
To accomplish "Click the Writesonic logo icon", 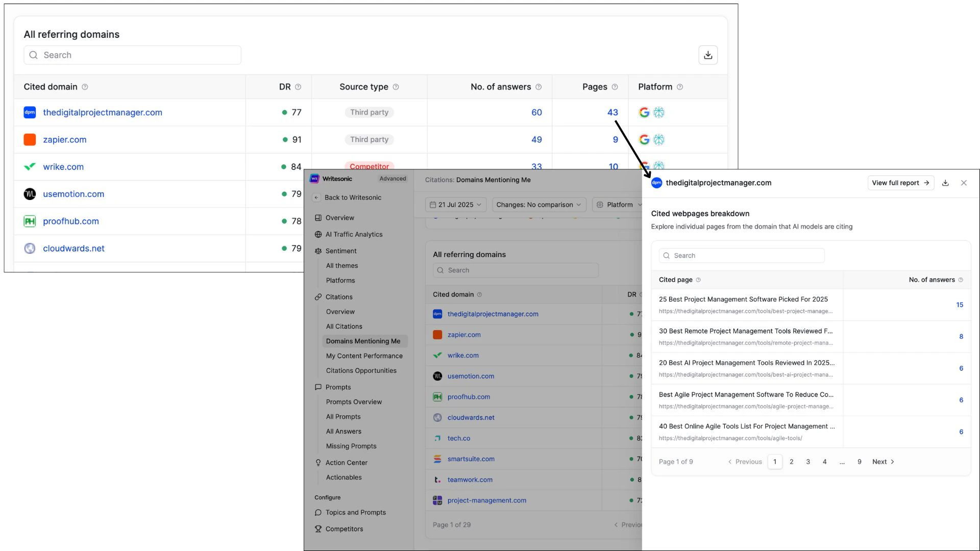I will point(314,179).
